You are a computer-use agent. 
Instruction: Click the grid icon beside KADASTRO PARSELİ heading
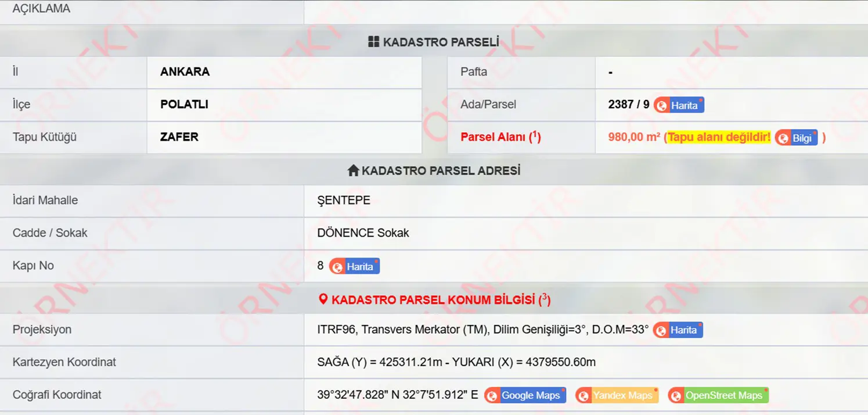coord(374,42)
